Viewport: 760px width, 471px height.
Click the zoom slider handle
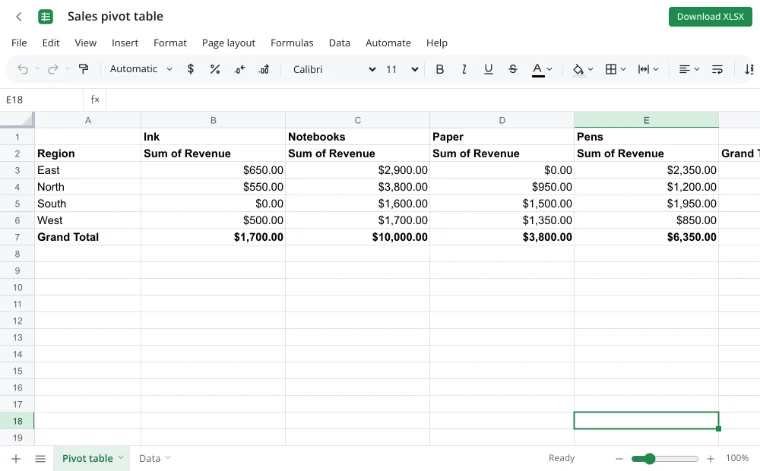click(649, 458)
